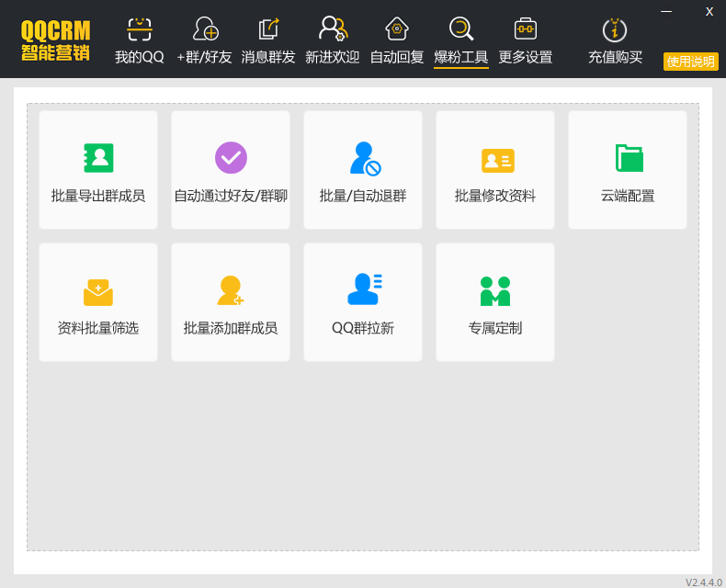Click the QQCRM 智能营销 logo
Screen dimensions: 726x588
[x=55, y=40]
